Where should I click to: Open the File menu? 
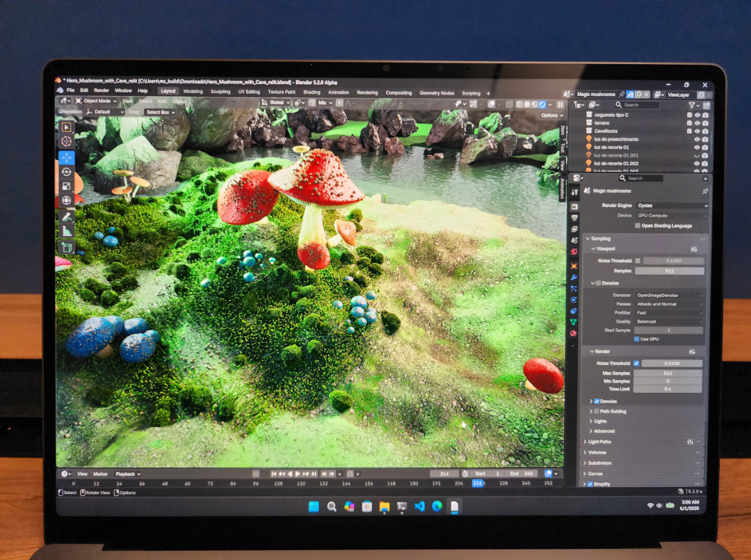coord(70,90)
